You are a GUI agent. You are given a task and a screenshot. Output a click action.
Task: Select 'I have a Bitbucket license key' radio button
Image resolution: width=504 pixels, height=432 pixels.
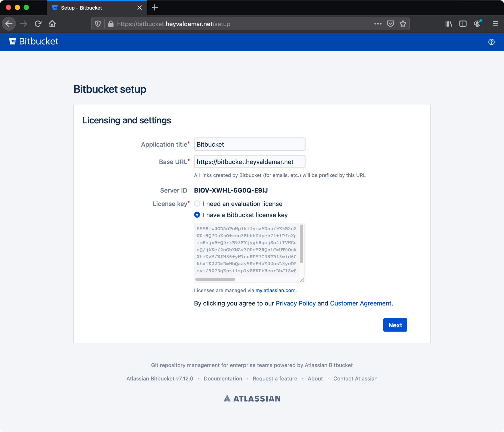point(197,215)
